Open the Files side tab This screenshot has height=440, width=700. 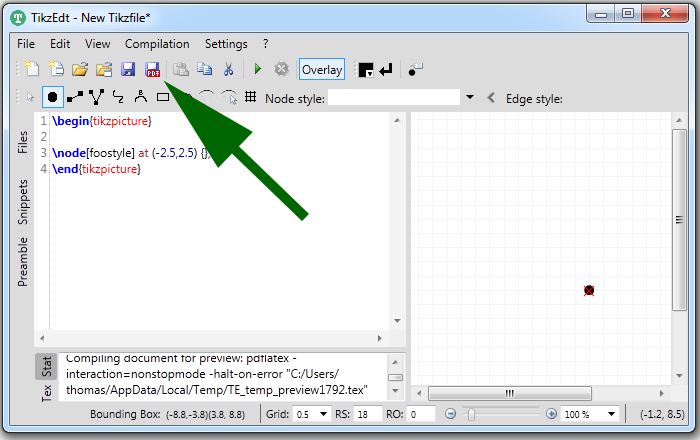[23, 142]
